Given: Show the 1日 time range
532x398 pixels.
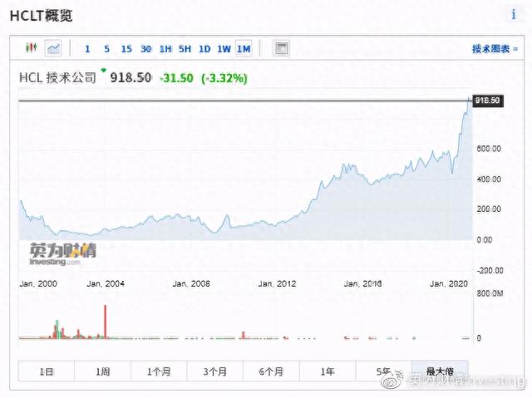Looking at the screenshot, I should (x=47, y=371).
